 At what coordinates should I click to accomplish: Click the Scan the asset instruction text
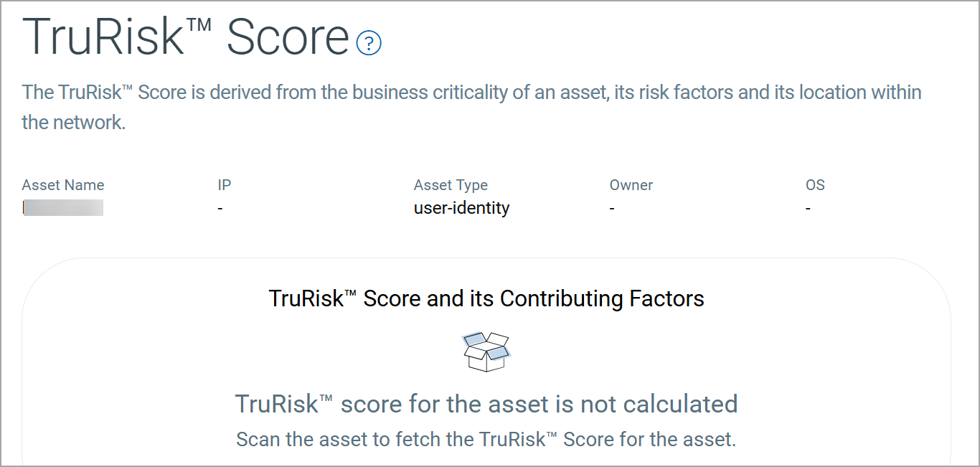click(486, 439)
